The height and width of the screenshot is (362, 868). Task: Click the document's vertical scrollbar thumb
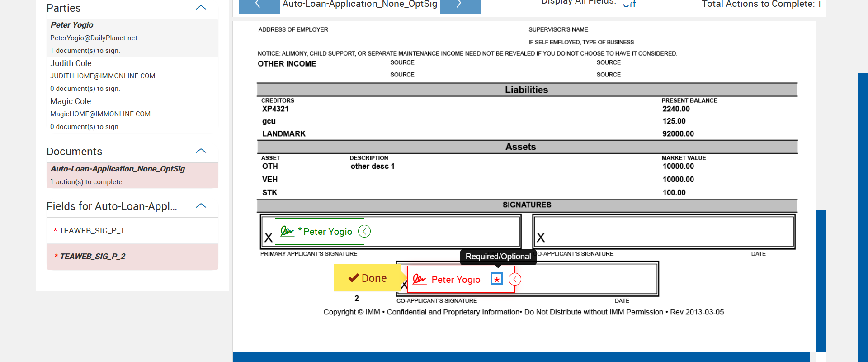[821, 280]
